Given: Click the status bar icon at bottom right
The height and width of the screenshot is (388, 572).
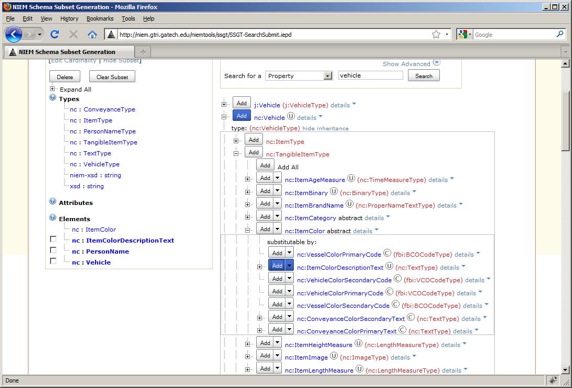Looking at the screenshot, I should (554, 380).
